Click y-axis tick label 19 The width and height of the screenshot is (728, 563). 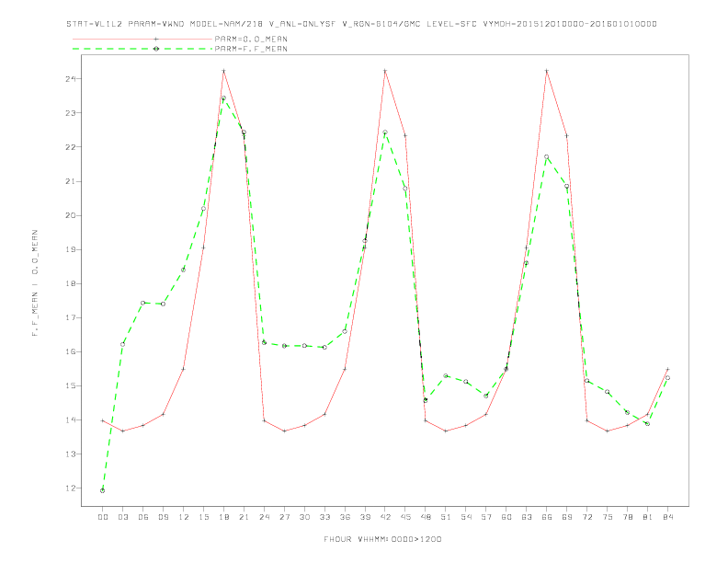click(71, 249)
